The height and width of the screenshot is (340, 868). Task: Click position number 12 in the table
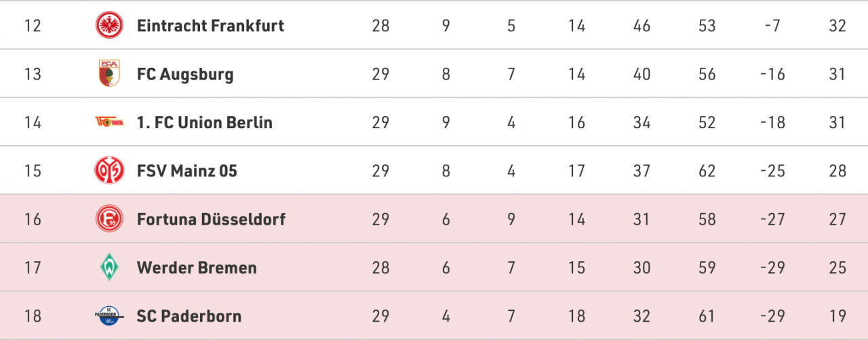pos(33,26)
